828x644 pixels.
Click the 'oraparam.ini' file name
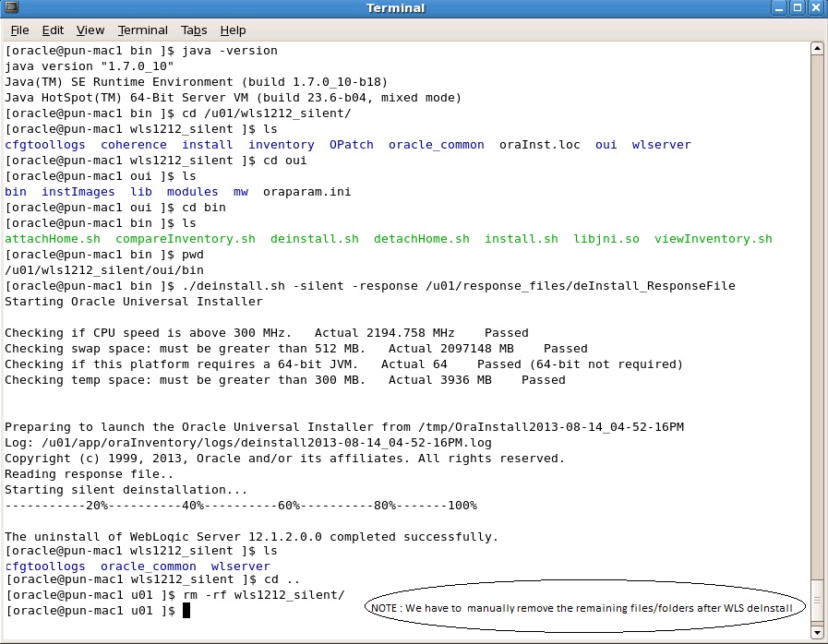pos(306,192)
